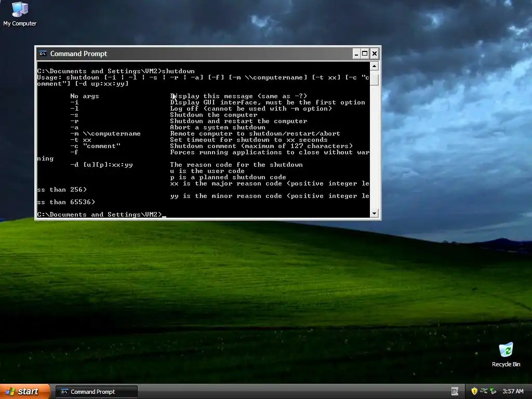The height and width of the screenshot is (399, 532).
Task: Select the Recycle Bin desktop icon
Action: [506, 354]
